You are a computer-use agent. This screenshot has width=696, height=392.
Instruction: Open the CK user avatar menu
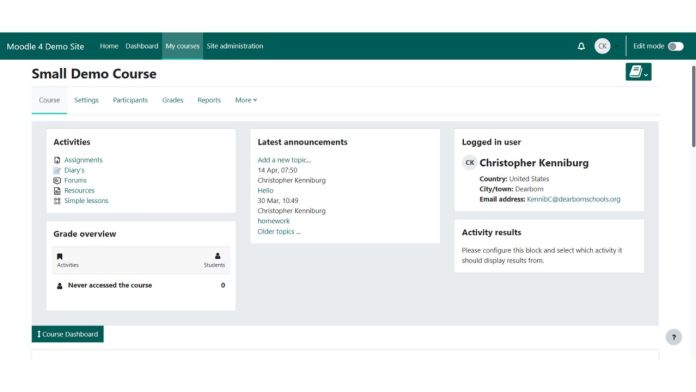[602, 46]
